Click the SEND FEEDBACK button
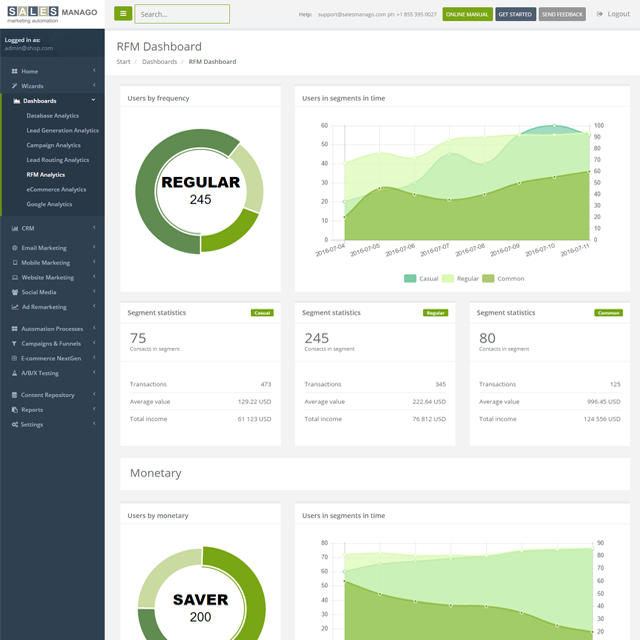The image size is (640, 640). click(x=562, y=14)
